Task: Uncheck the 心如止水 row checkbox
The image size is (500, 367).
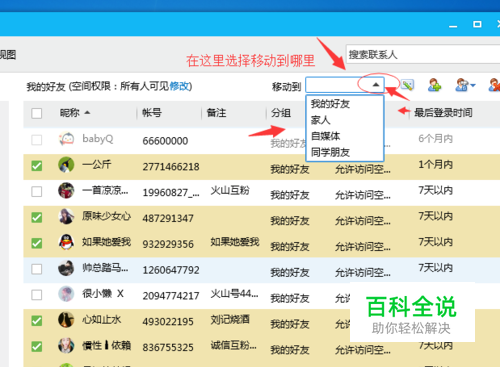Action: point(37,321)
